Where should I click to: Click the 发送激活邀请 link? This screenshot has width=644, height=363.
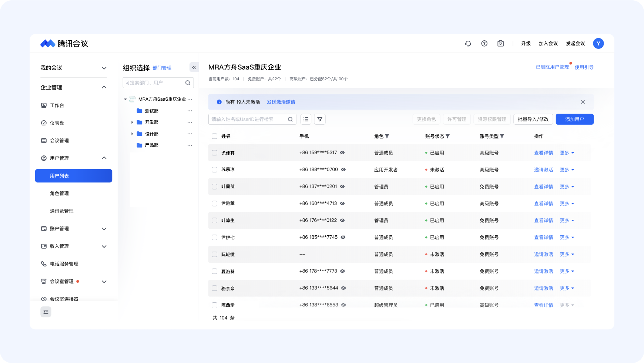tap(281, 102)
